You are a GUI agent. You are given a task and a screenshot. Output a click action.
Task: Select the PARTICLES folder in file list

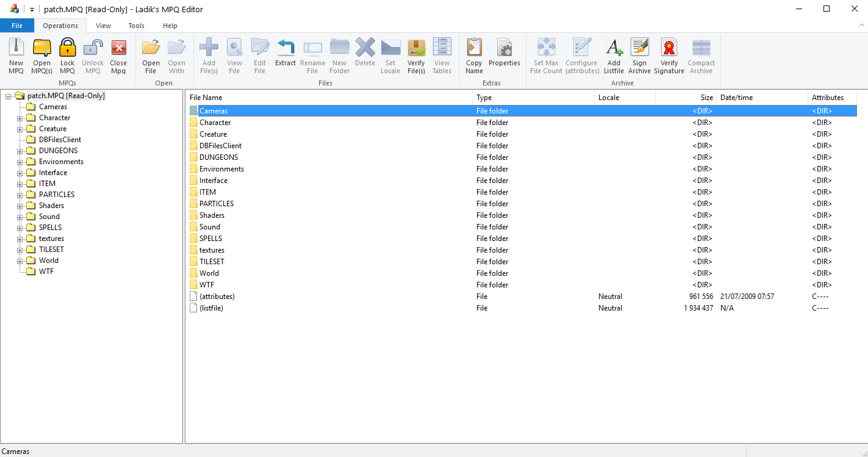pos(523,204)
